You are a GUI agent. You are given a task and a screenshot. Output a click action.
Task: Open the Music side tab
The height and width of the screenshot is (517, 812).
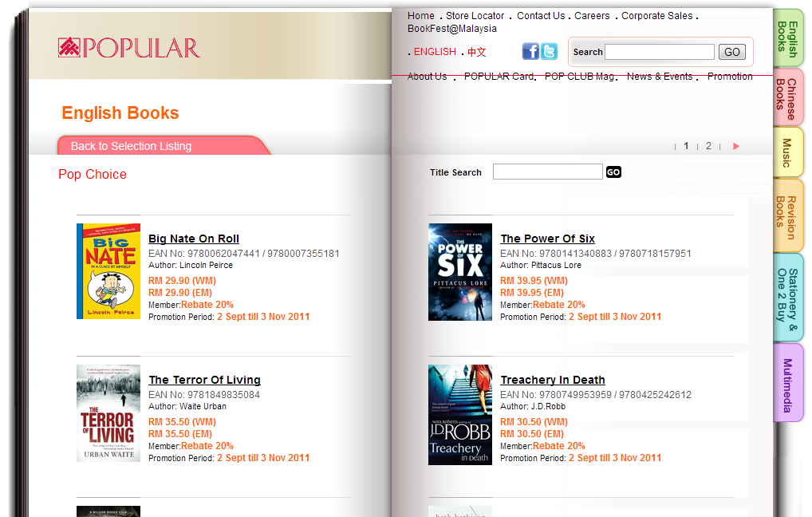tap(787, 153)
